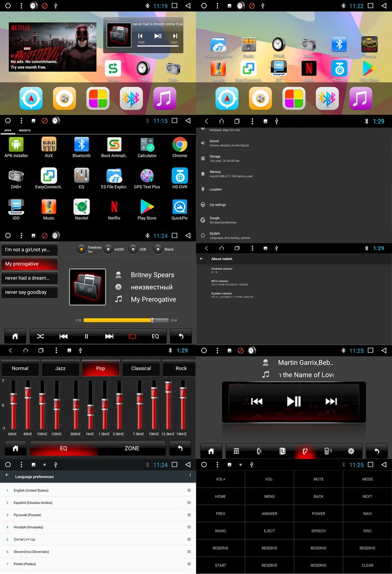Image resolution: width=392 pixels, height=574 pixels.
Task: Open the Memory entry in Settings
Action: pos(294,174)
